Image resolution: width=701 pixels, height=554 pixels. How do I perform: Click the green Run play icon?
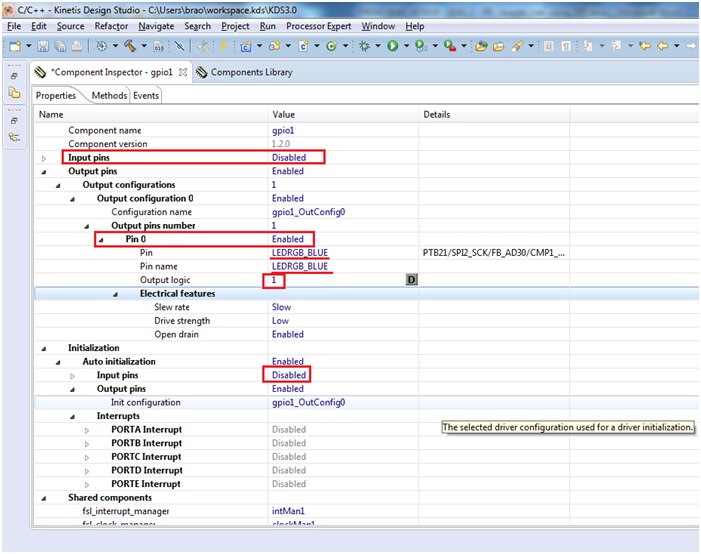[x=393, y=46]
